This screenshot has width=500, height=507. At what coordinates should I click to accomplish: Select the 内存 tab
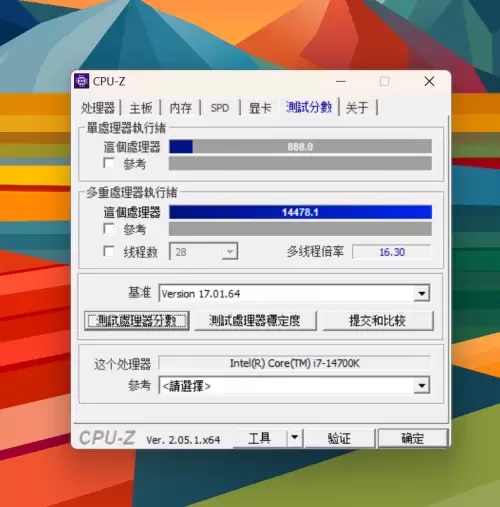coord(181,108)
